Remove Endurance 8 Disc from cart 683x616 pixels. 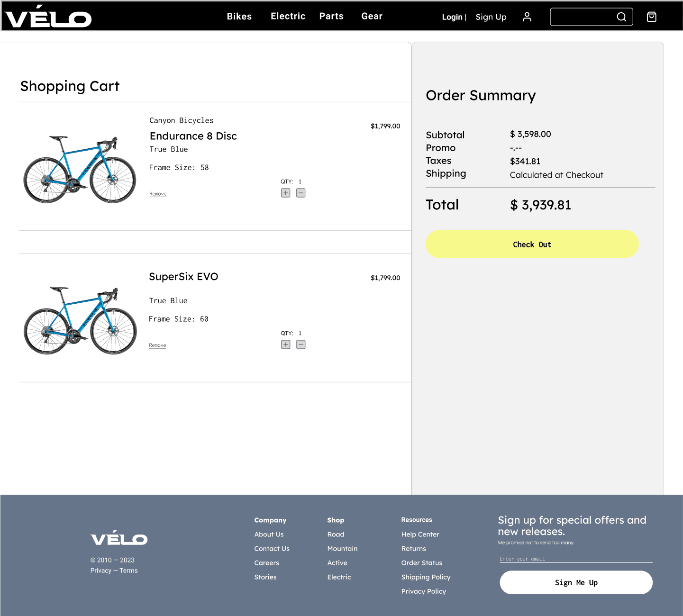(x=158, y=194)
